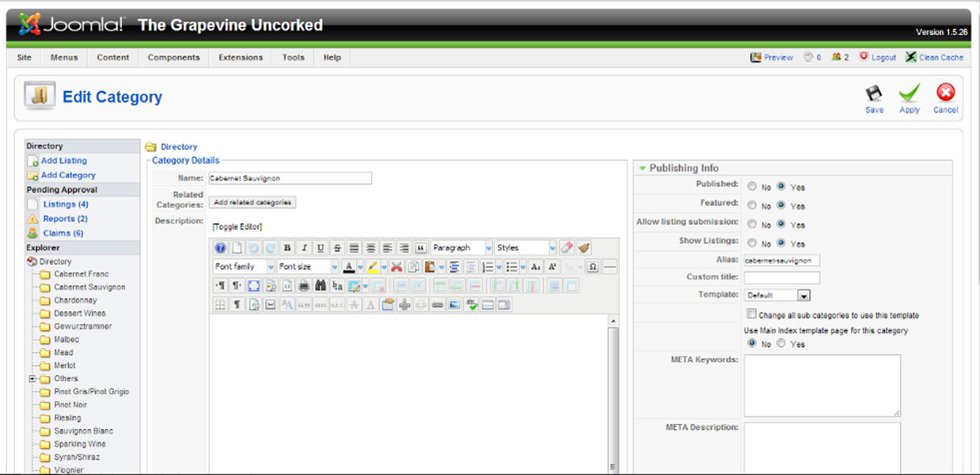The width and height of the screenshot is (980, 475).
Task: Select Yes for Main Index template page
Action: tap(781, 344)
